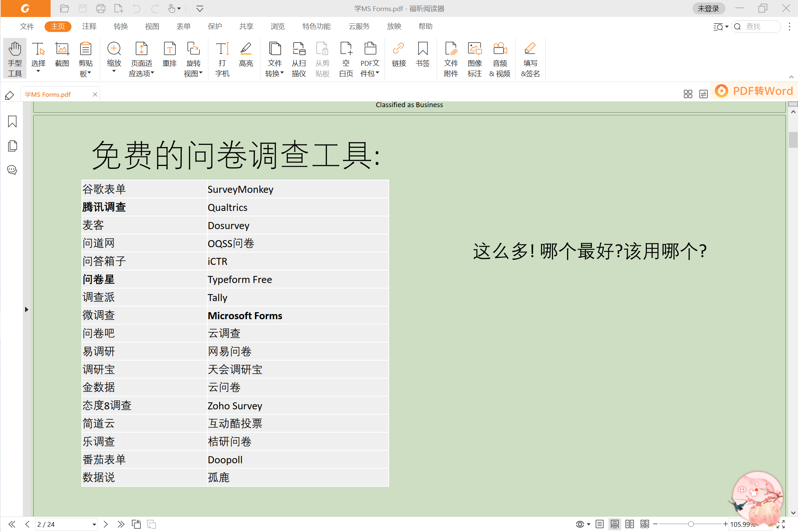The width and height of the screenshot is (798, 532).
Task: Go to the previous page
Action: (27, 524)
